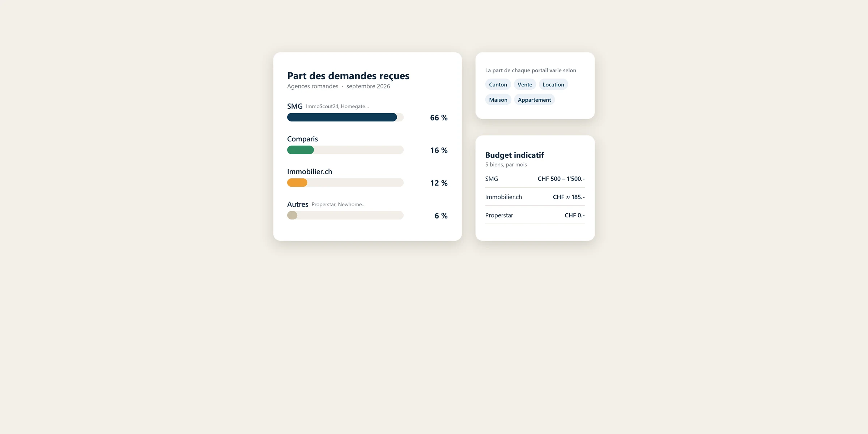Click the 16 % value for Comparis
The width and height of the screenshot is (868, 434).
click(439, 150)
